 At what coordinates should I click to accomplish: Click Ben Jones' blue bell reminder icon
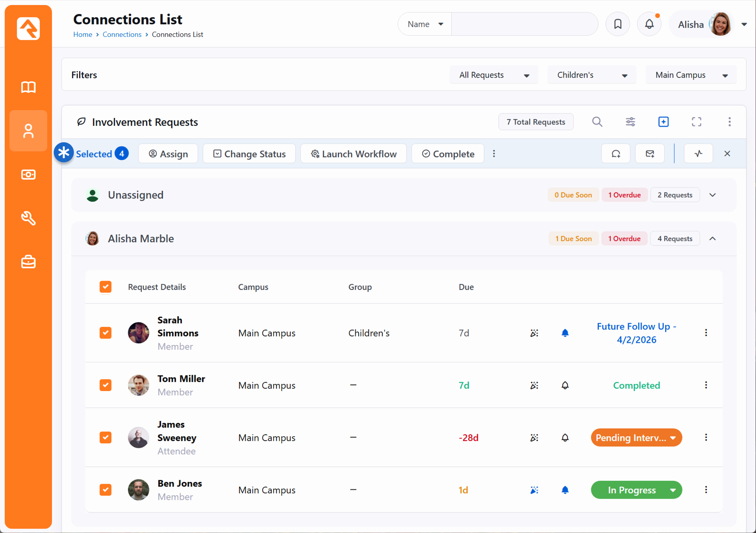tap(565, 490)
